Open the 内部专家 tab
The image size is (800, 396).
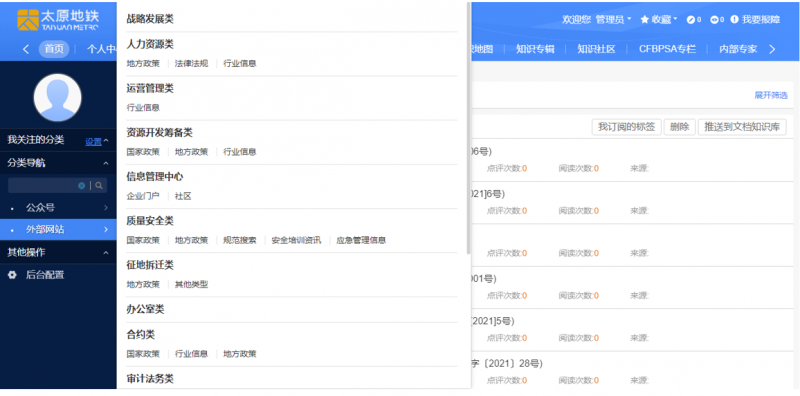(738, 50)
